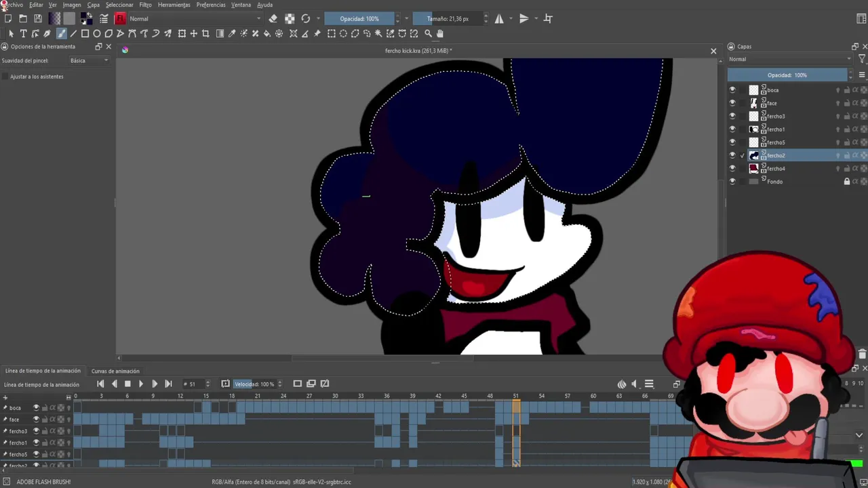
Task: Adjust the frame number spinner arrows
Action: click(208, 384)
